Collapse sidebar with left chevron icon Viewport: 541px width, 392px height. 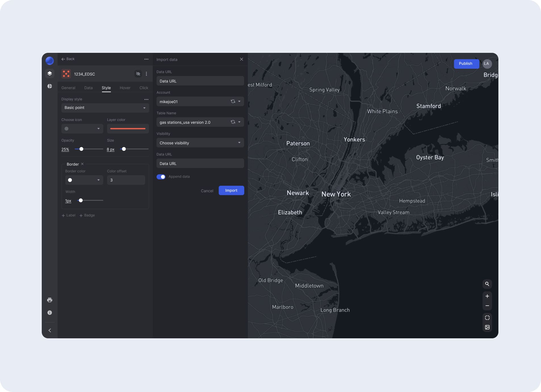click(50, 330)
